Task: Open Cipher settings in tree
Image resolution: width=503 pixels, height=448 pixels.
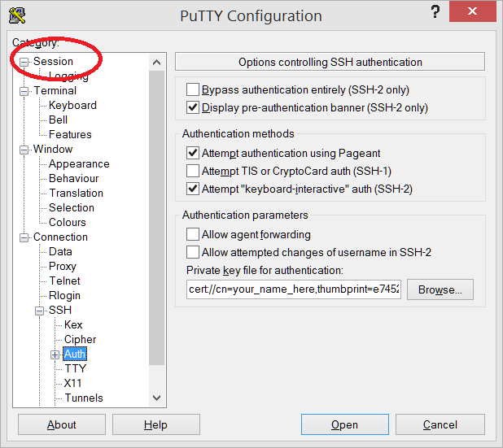Action: (81, 340)
